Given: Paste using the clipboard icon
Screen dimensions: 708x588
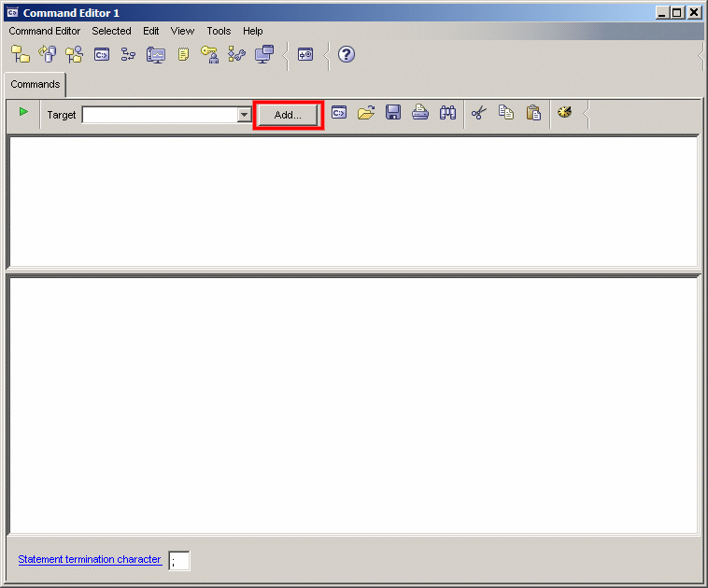Looking at the screenshot, I should pyautogui.click(x=533, y=112).
